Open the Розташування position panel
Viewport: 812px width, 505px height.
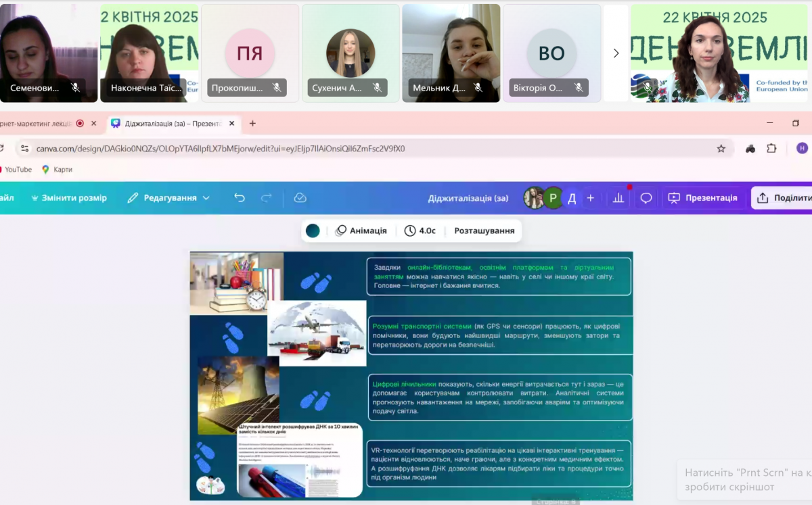(x=484, y=231)
